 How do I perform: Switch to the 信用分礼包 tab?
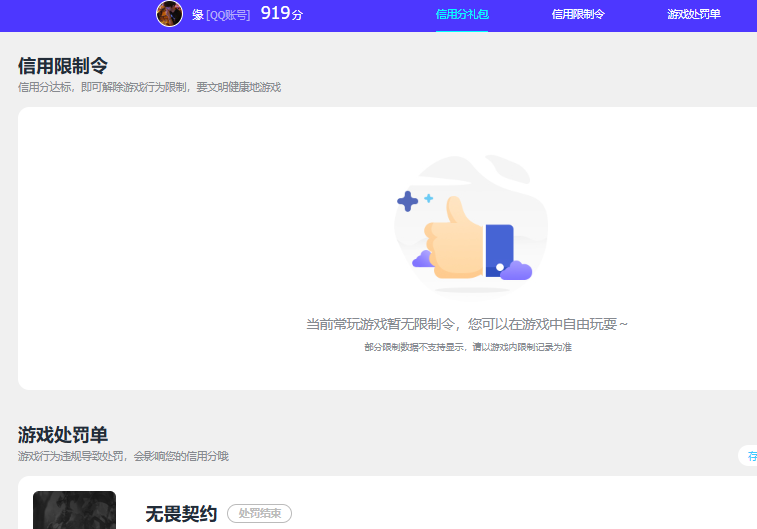462,14
